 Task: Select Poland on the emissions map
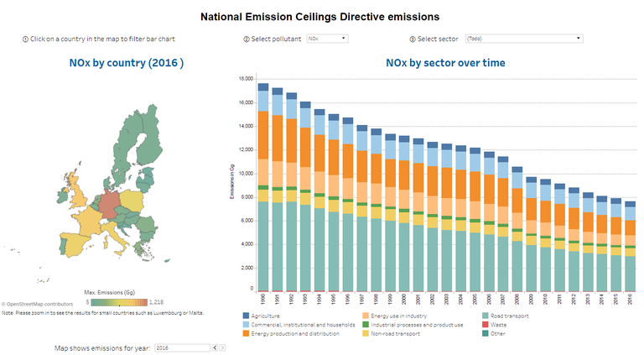[x=132, y=201]
